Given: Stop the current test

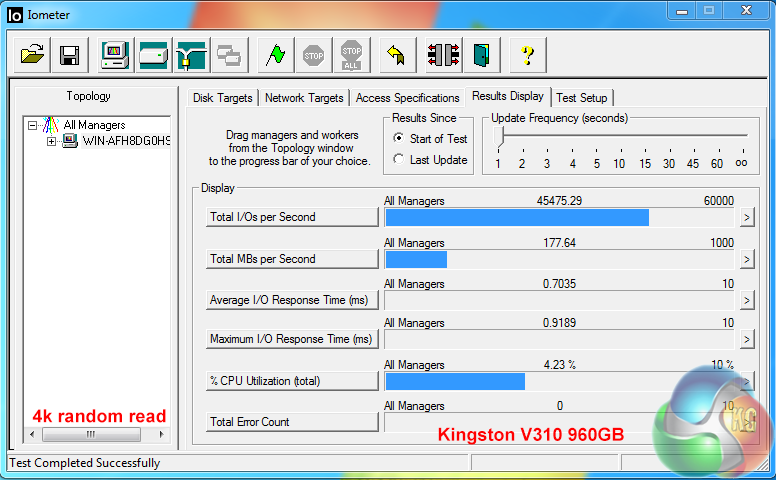Looking at the screenshot, I should (313, 55).
